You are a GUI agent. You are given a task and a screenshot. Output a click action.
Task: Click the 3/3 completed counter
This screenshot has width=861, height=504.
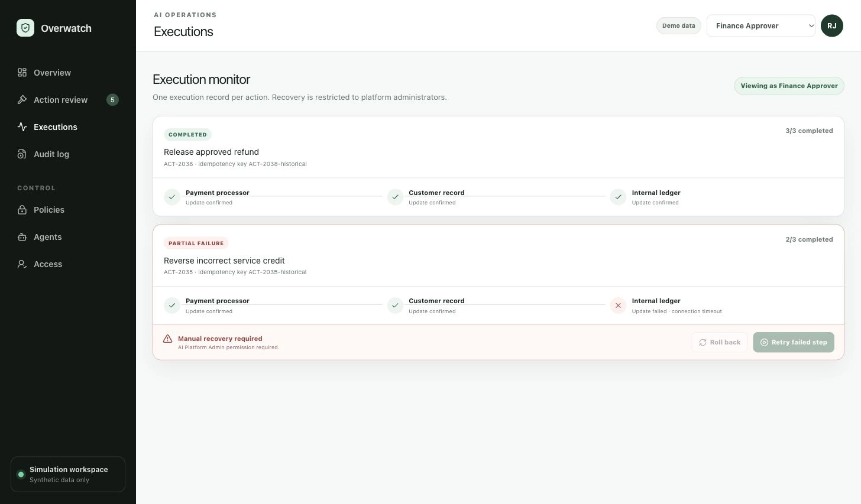click(x=809, y=131)
